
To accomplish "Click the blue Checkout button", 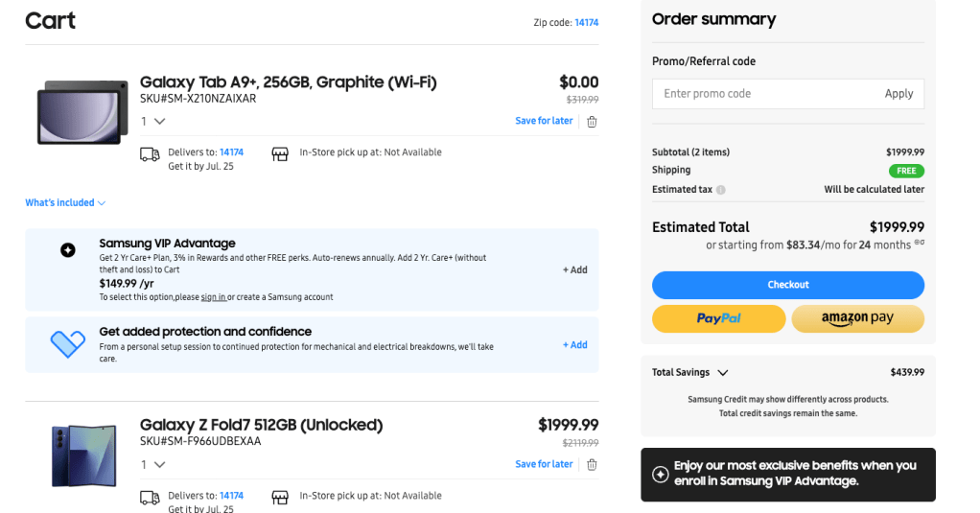I will click(x=787, y=285).
